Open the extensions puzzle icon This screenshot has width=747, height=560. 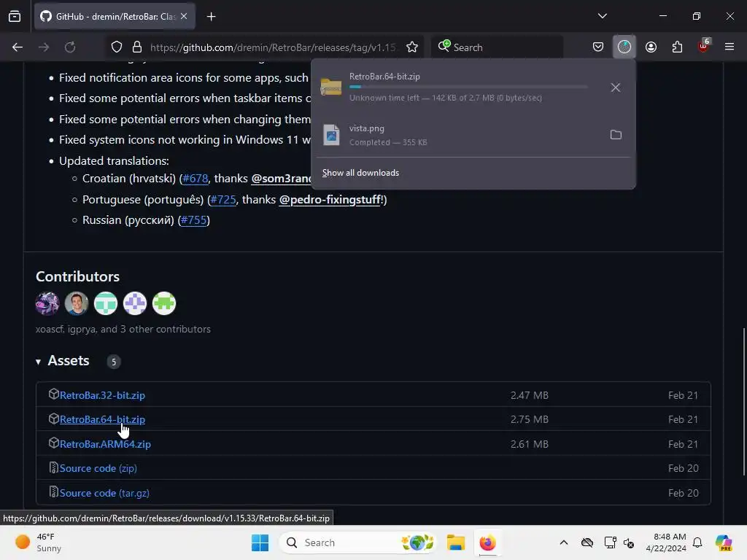coord(677,47)
